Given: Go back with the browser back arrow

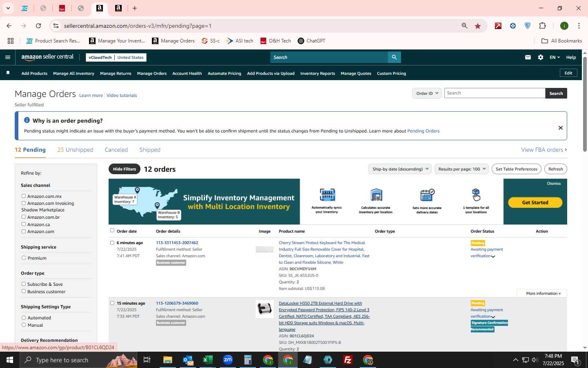Looking at the screenshot, I should pos(9,26).
